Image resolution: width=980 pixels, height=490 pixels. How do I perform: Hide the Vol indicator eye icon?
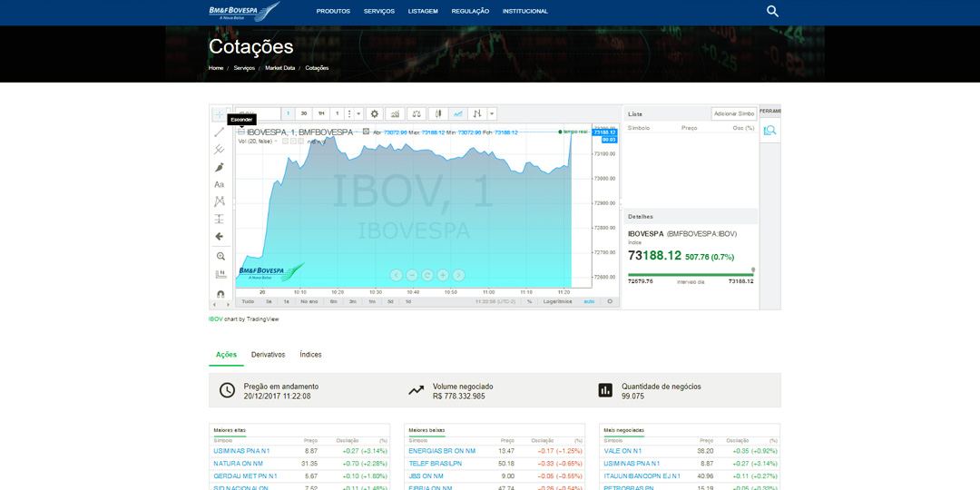pyautogui.click(x=285, y=142)
